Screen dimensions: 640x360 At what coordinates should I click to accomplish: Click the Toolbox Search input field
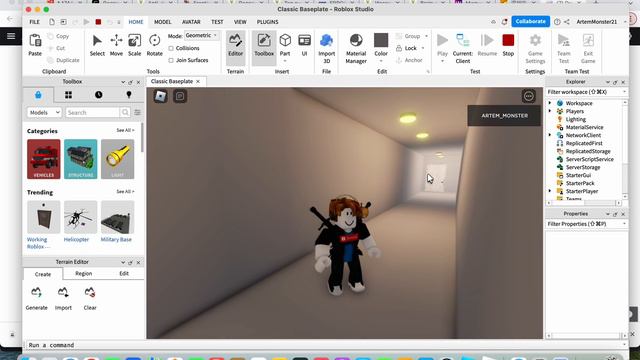pyautogui.click(x=92, y=112)
